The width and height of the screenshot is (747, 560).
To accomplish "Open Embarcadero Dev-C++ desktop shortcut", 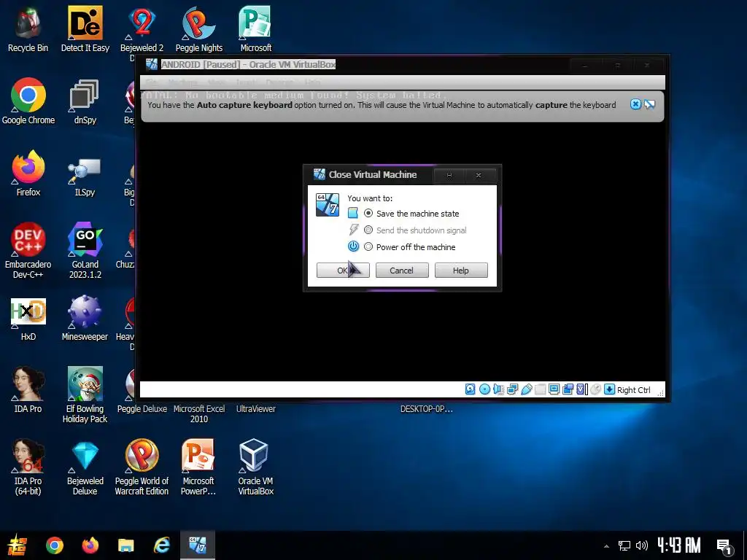I will tap(28, 251).
